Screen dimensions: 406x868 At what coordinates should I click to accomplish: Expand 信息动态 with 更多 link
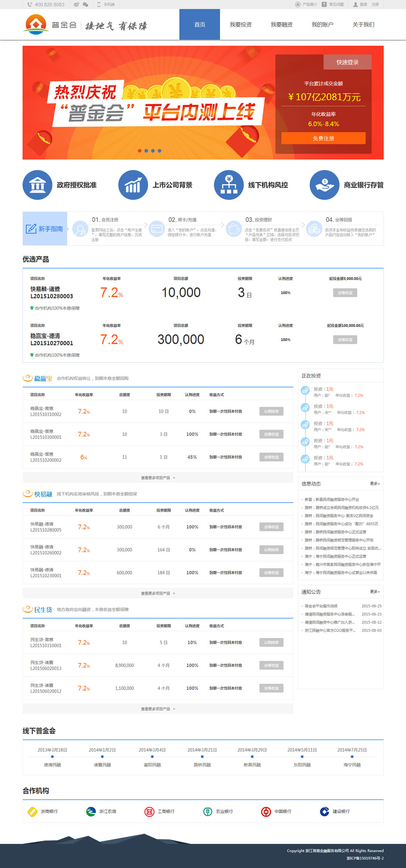click(375, 484)
